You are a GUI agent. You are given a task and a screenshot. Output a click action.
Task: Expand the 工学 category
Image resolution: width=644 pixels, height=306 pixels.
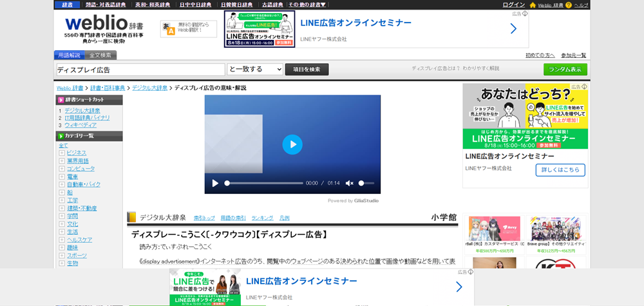click(62, 200)
